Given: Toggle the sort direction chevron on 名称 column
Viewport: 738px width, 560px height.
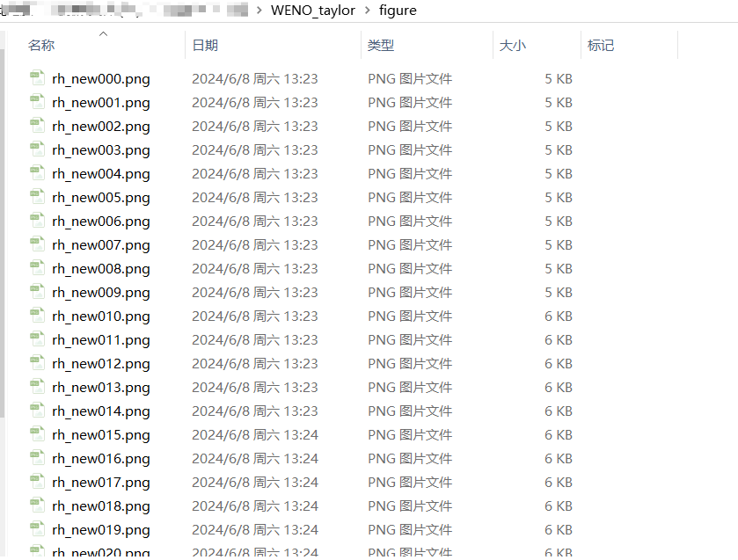Looking at the screenshot, I should [103, 33].
